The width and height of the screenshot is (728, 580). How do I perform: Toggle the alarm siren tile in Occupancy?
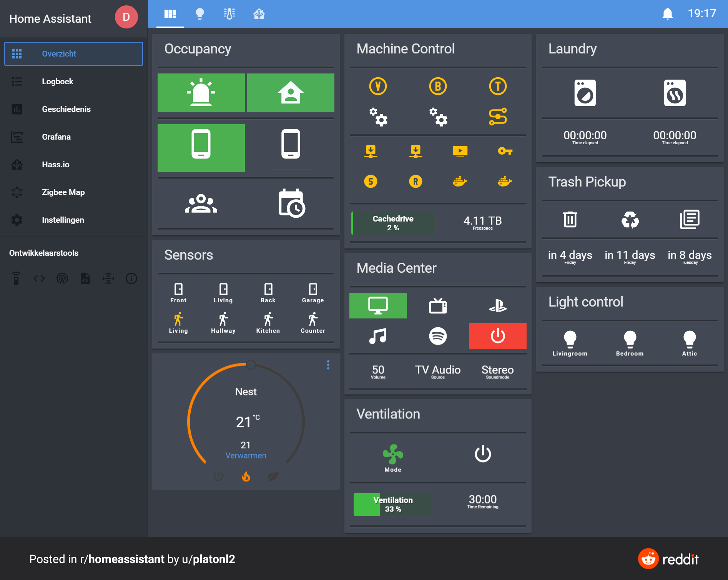(x=201, y=93)
